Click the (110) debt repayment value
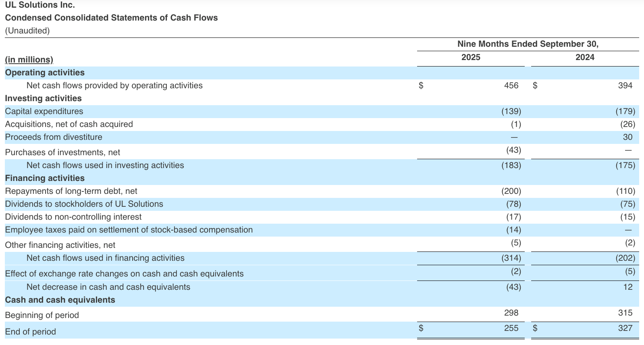The image size is (644, 345). coord(625,191)
